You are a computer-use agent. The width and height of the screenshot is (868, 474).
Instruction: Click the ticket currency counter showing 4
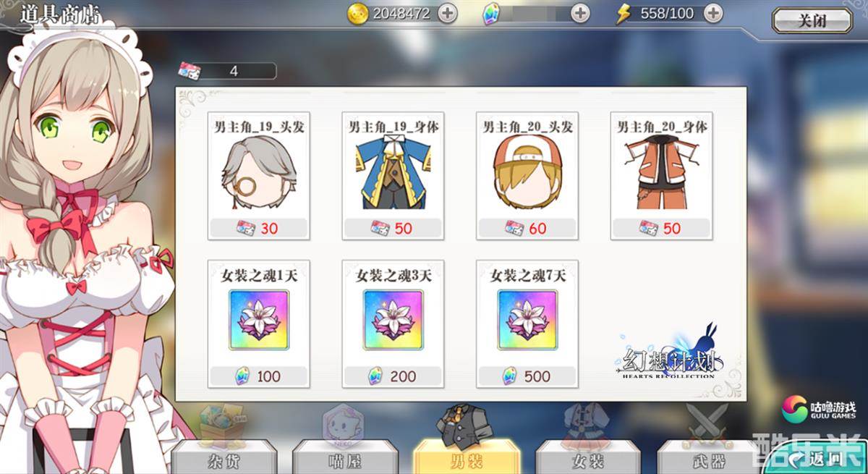[227, 71]
